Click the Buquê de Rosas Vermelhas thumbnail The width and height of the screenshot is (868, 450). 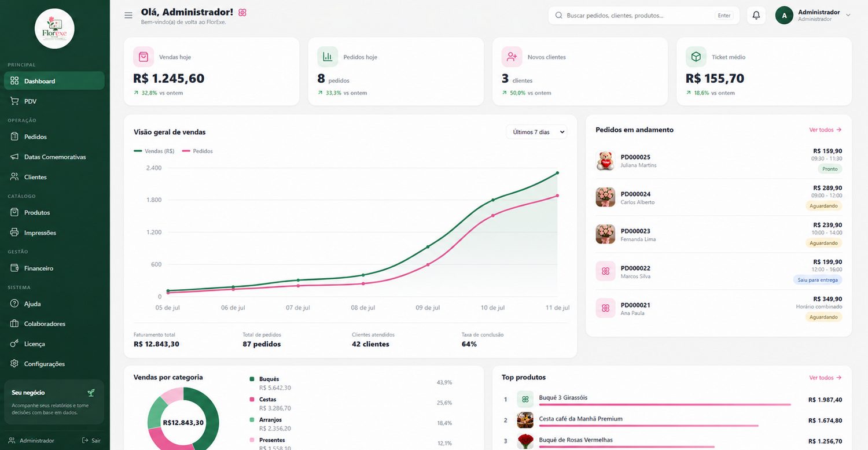pyautogui.click(x=525, y=441)
